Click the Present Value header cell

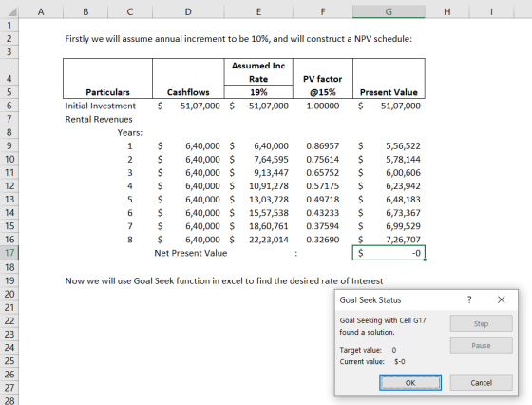point(389,92)
